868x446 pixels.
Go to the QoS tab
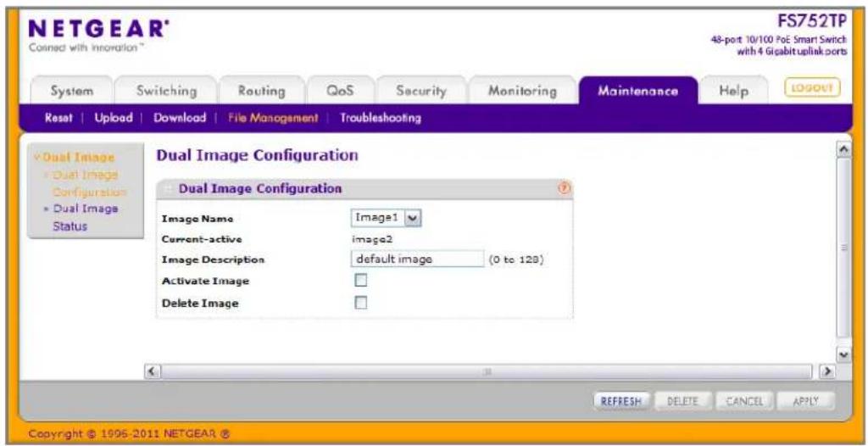(341, 91)
